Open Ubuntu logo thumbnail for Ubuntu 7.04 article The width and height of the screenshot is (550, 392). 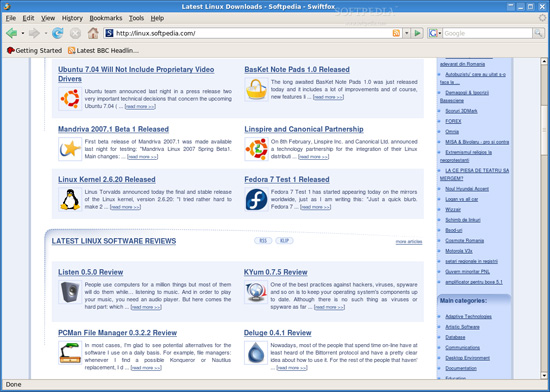pos(70,99)
